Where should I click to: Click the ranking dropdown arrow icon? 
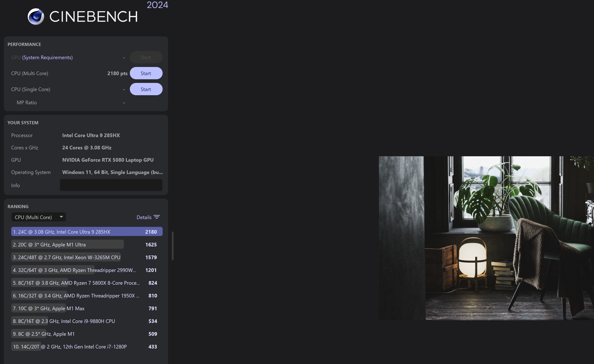pos(61,217)
